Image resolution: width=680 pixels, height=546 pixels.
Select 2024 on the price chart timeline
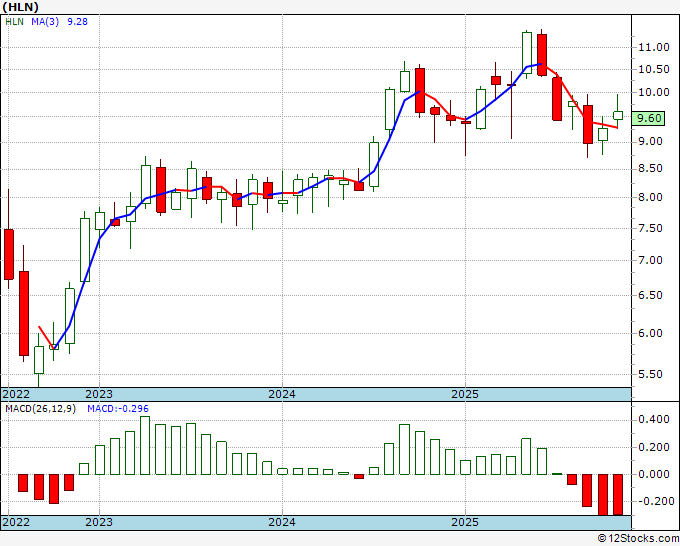[x=282, y=394]
